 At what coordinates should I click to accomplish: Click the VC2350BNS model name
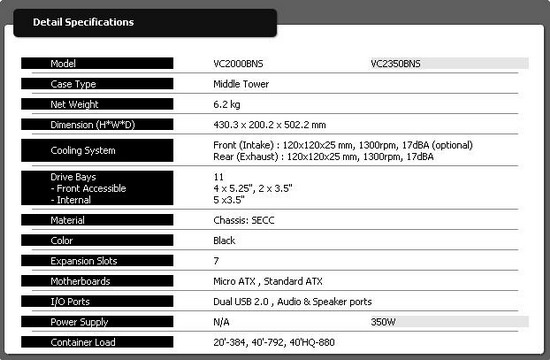[x=395, y=64]
